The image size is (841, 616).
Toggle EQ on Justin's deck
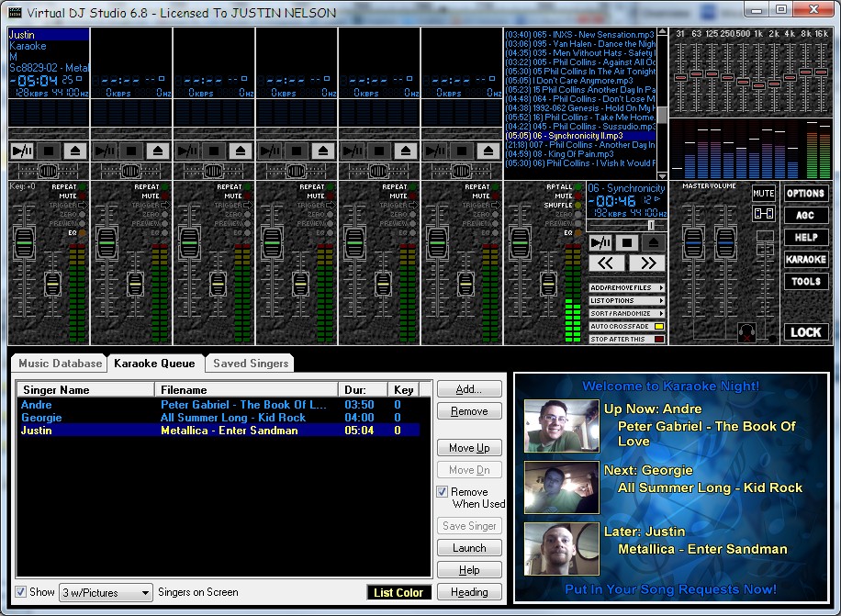(77, 232)
